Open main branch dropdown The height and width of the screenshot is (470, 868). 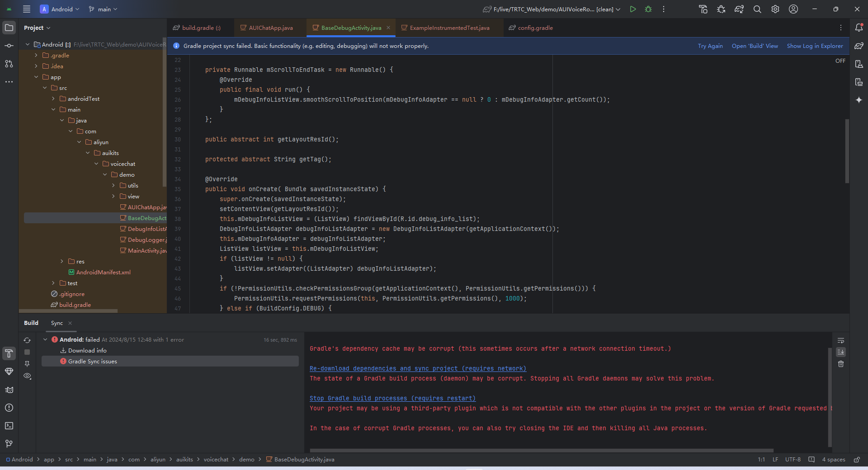(104, 9)
